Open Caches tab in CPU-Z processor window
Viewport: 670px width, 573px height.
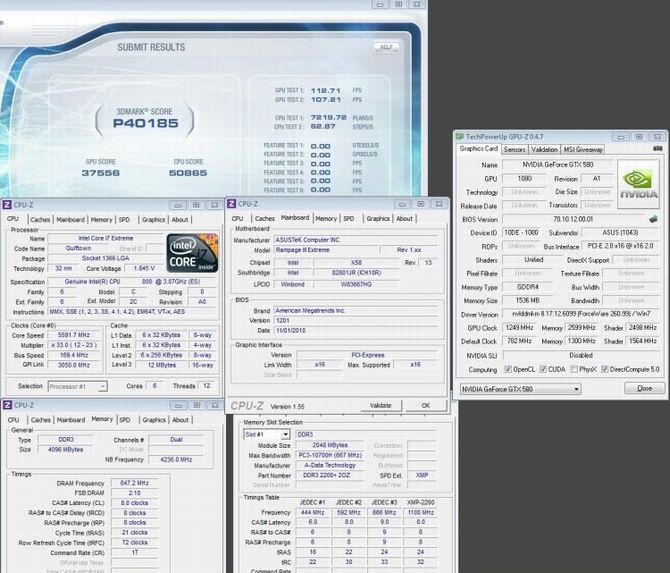(x=40, y=220)
